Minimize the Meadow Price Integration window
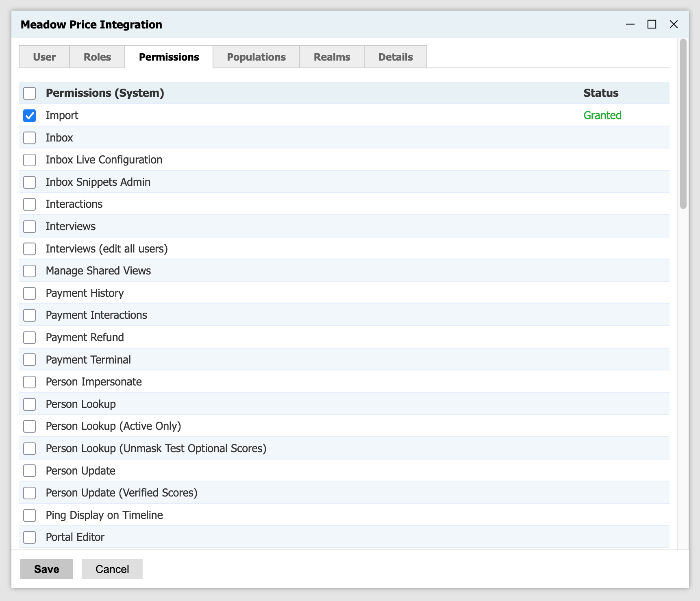The height and width of the screenshot is (601, 700). (630, 24)
